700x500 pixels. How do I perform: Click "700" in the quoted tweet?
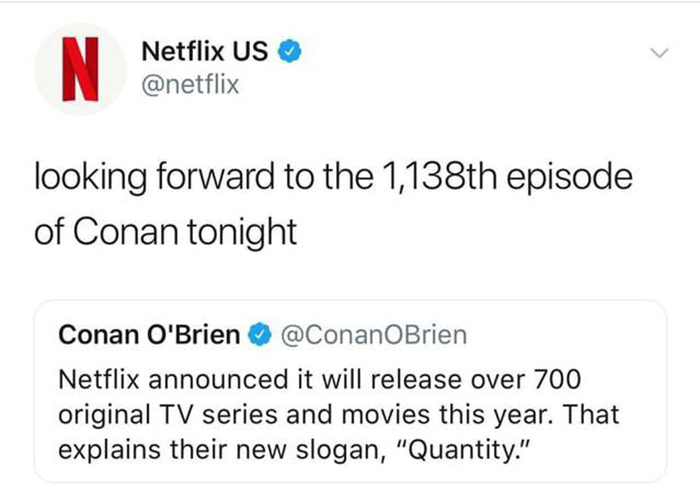559,380
